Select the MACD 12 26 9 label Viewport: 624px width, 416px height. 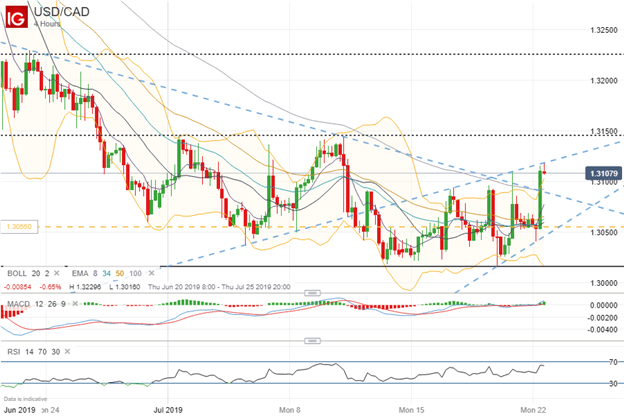click(x=36, y=304)
